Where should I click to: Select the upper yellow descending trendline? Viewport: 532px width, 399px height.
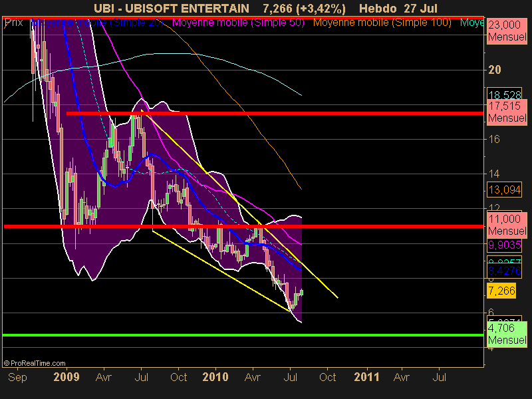[x=239, y=203]
